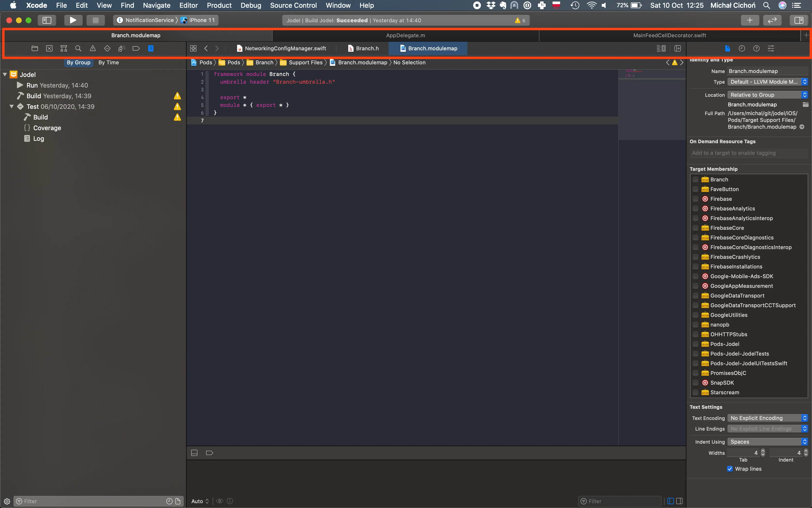Toggle the navigator panel in the toolbar
The height and width of the screenshot is (508, 812).
47,20
